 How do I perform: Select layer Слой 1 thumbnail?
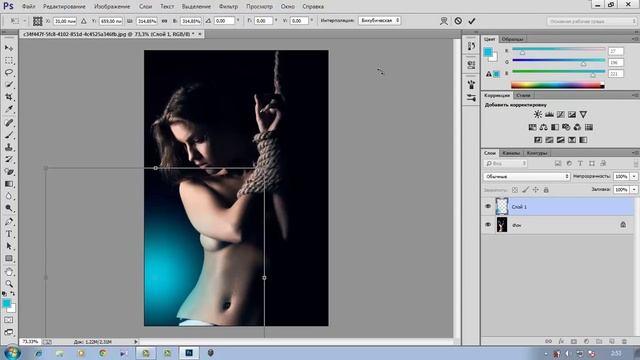pyautogui.click(x=502, y=207)
